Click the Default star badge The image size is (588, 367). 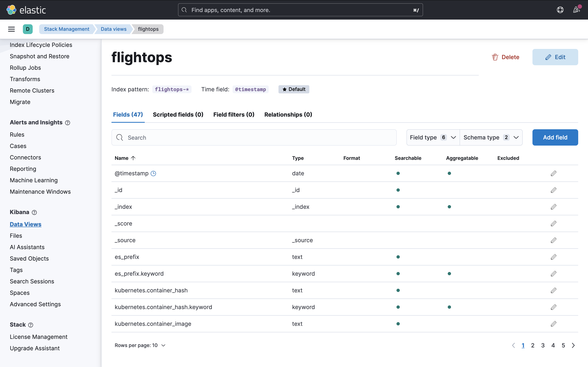point(294,89)
